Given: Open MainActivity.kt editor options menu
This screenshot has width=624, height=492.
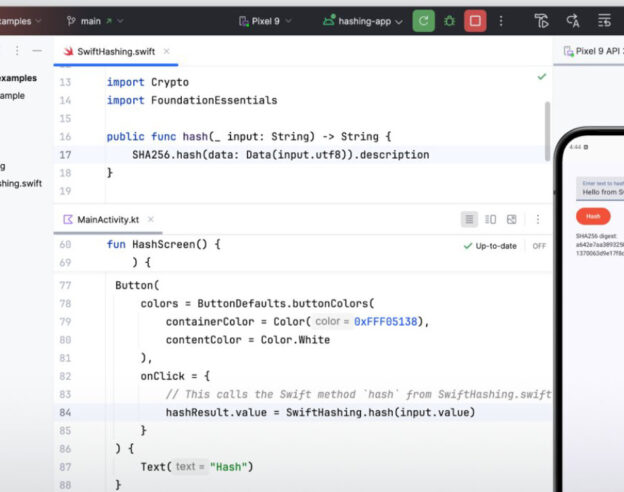Looking at the screenshot, I should 538,219.
